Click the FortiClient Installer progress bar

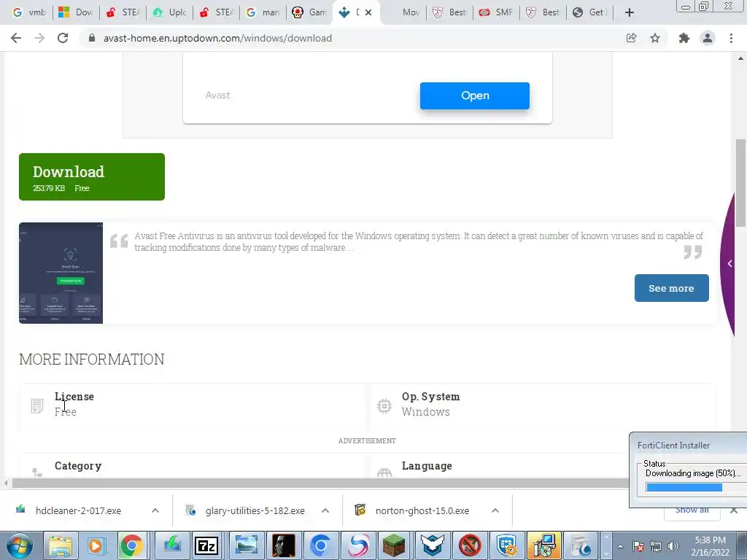(x=696, y=487)
